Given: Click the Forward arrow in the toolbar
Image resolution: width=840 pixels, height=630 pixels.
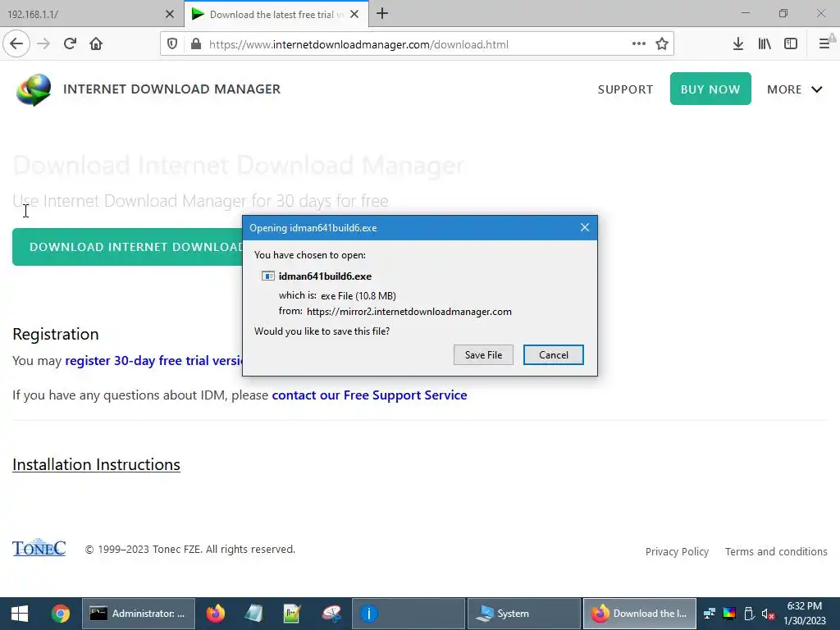Looking at the screenshot, I should [43, 43].
